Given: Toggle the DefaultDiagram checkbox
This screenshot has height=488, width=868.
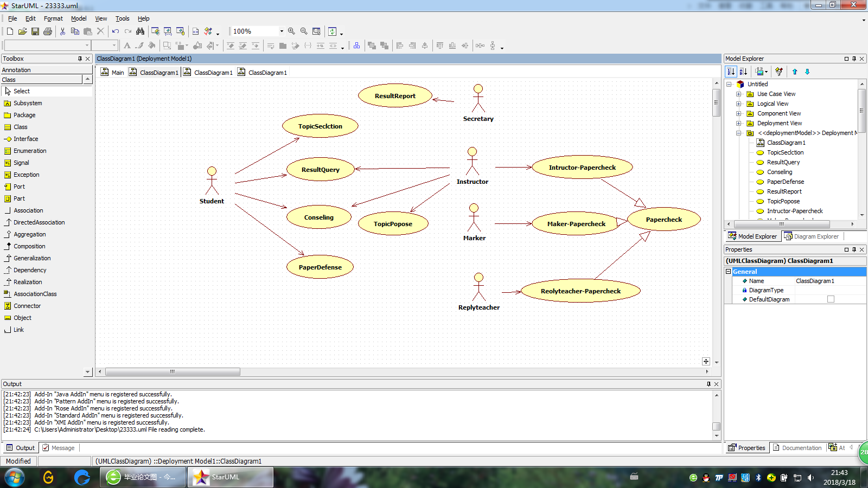Looking at the screenshot, I should [831, 299].
